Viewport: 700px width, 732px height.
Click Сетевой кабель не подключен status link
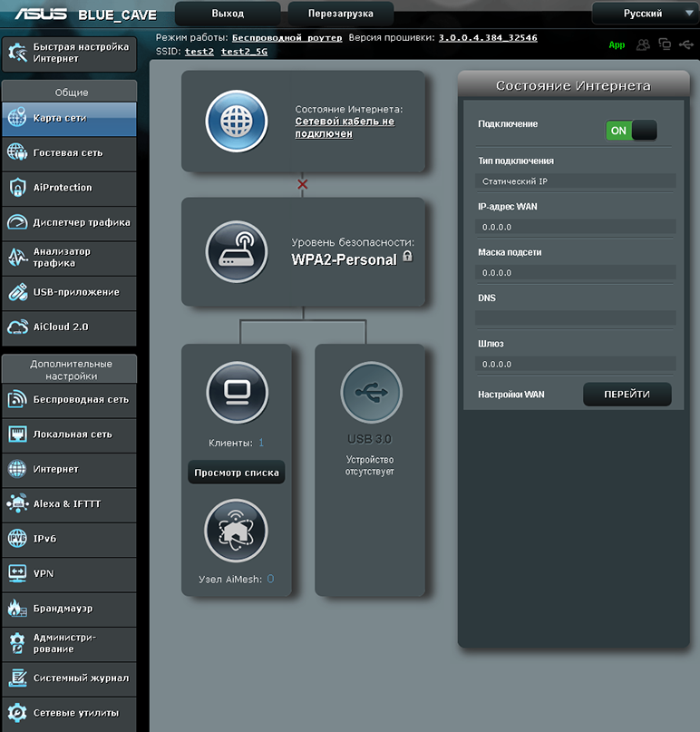pyautogui.click(x=345, y=128)
